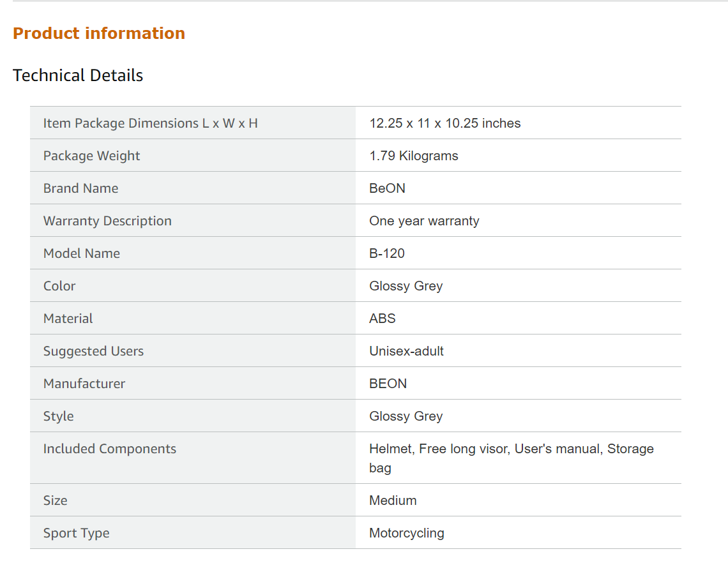Select the BEON manufacturer value
The width and height of the screenshot is (728, 586).
pos(388,384)
